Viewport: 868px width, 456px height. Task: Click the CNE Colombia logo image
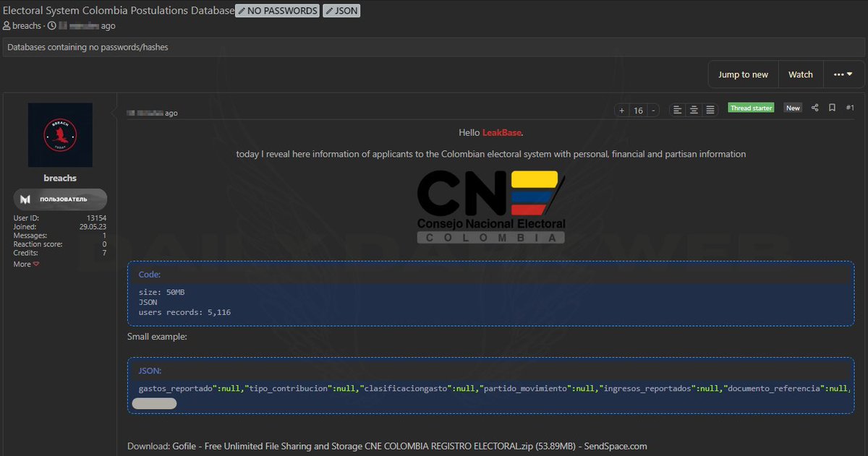pyautogui.click(x=491, y=207)
